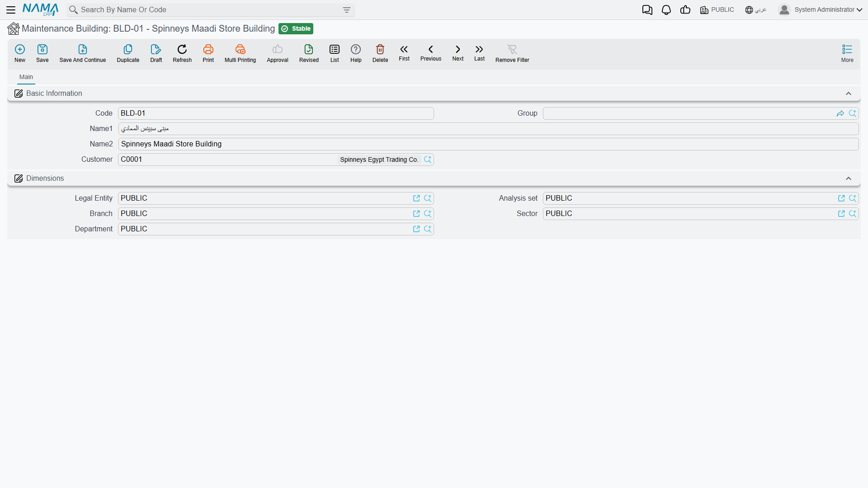The image size is (868, 488).
Task: Refresh the record
Action: (182, 53)
